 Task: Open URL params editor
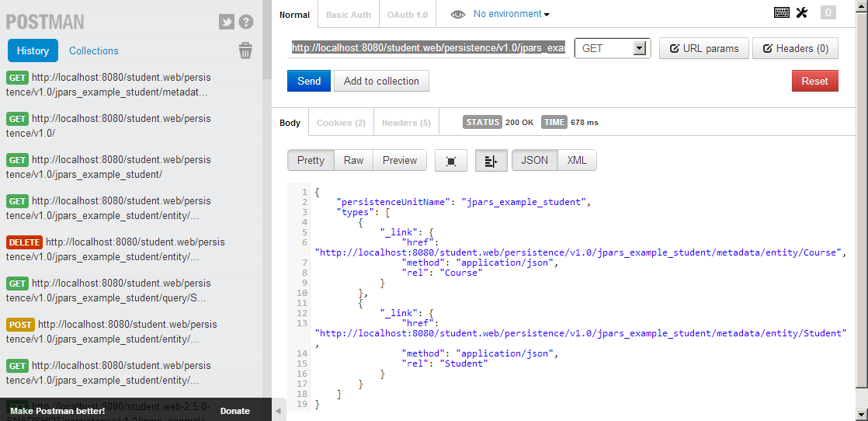pos(704,48)
